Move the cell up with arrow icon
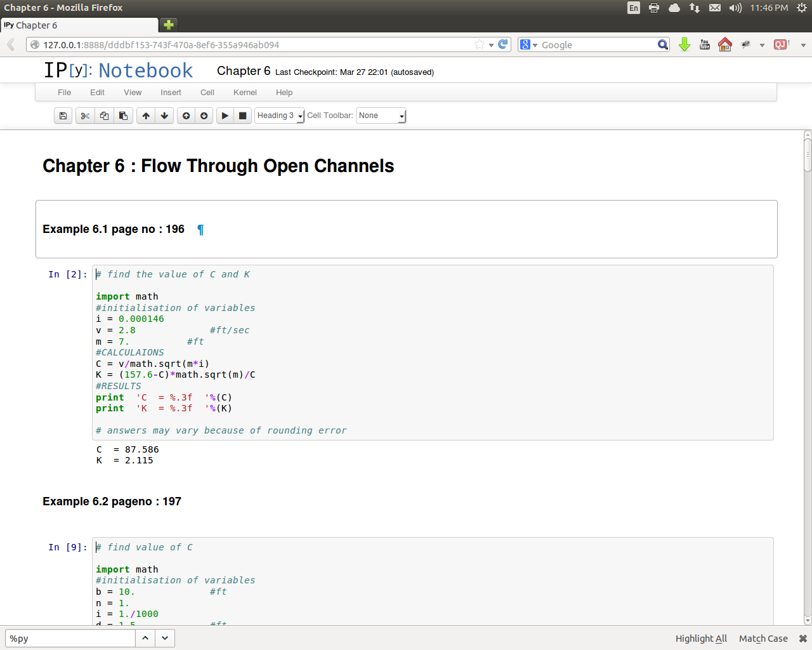This screenshot has height=650, width=812. 146,116
